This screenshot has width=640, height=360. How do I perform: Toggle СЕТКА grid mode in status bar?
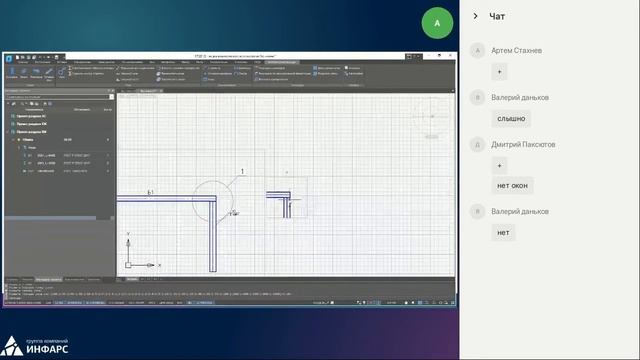tap(59, 302)
